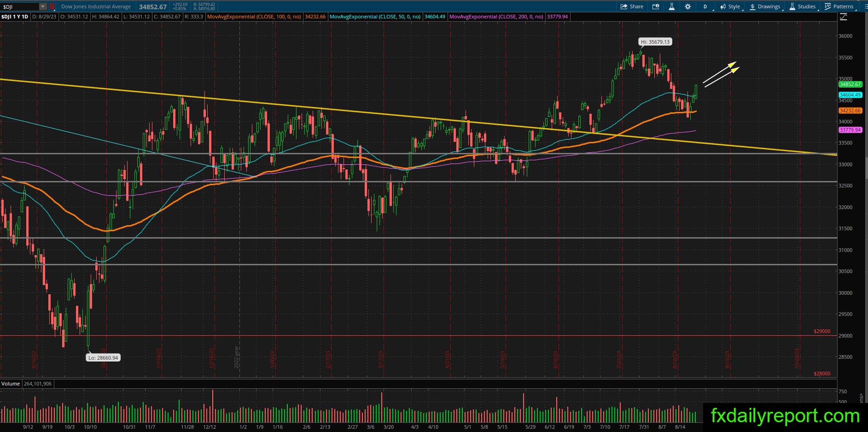Click the volume value 264,101,906
The image size is (868, 432).
click(x=37, y=384)
